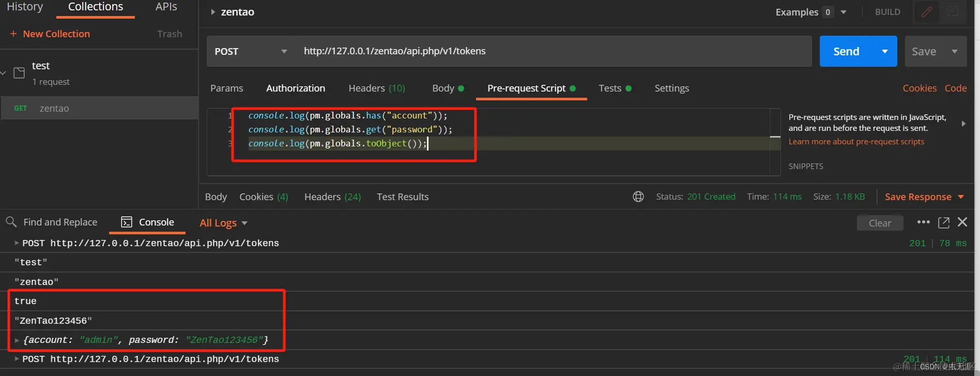Open the Authorization tab
This screenshot has height=376, width=980.
[x=296, y=88]
